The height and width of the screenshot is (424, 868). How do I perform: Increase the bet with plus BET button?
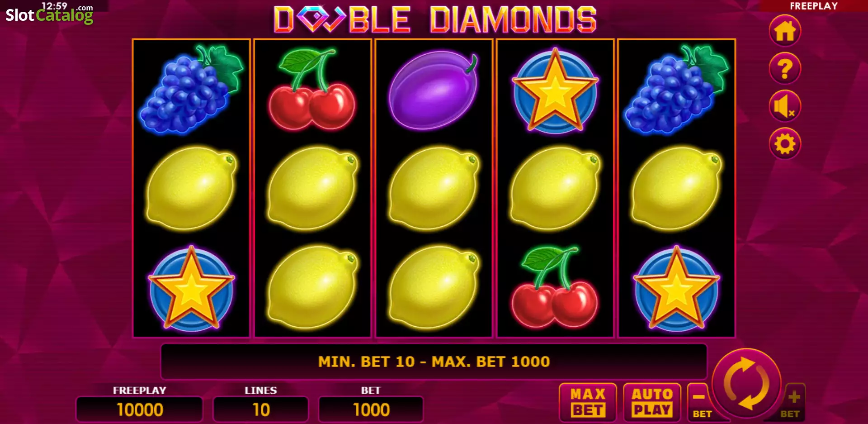[x=793, y=402]
